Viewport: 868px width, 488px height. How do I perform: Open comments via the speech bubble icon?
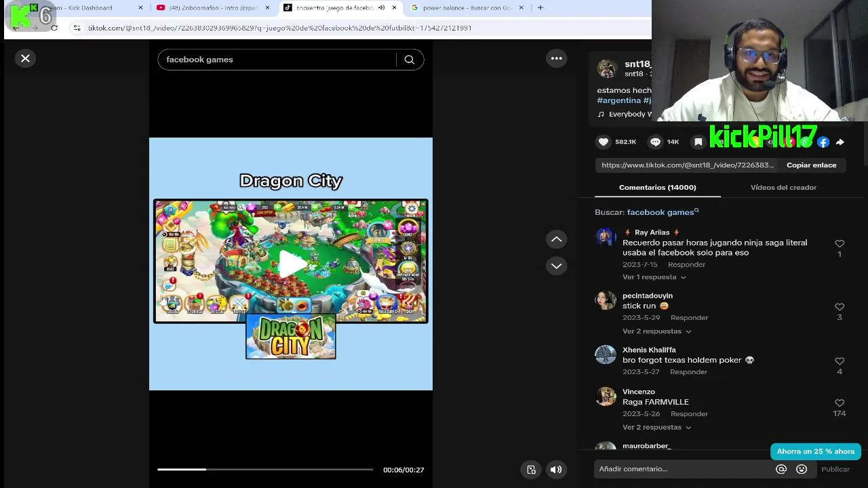tap(655, 142)
